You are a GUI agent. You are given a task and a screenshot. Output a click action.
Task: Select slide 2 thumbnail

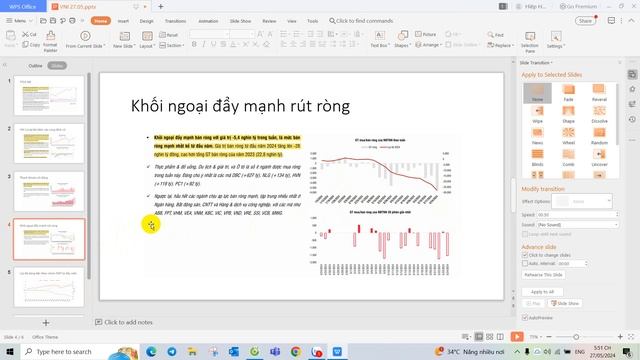49,143
